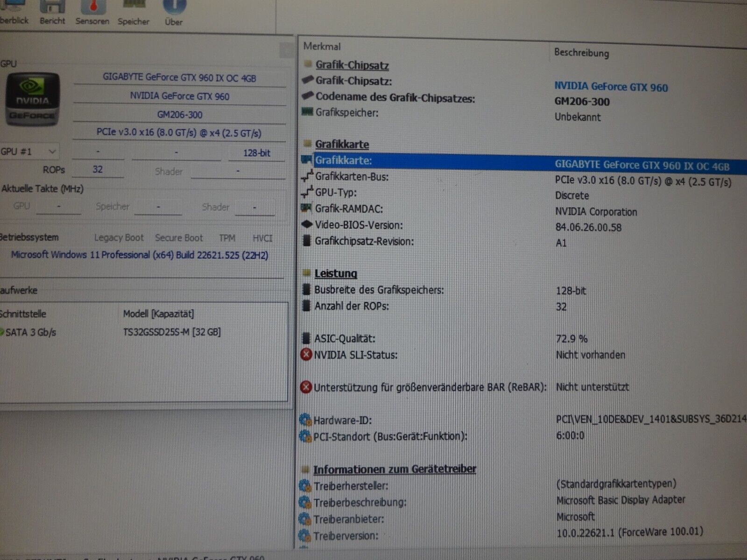
Task: Select Informationen zum Gerätetreiber section header
Action: pyautogui.click(x=395, y=469)
